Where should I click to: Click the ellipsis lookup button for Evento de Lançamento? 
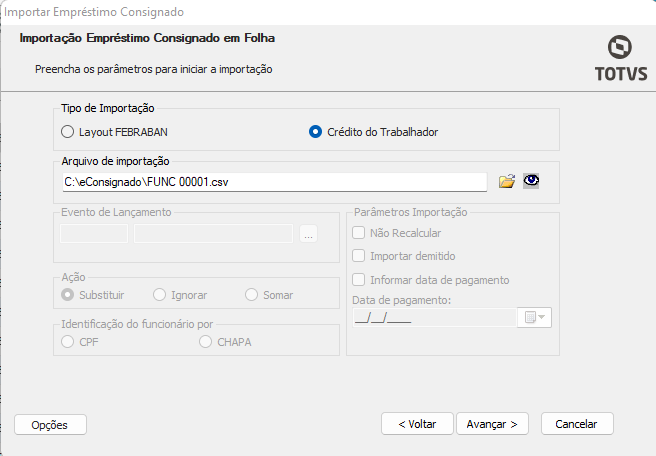tap(308, 233)
